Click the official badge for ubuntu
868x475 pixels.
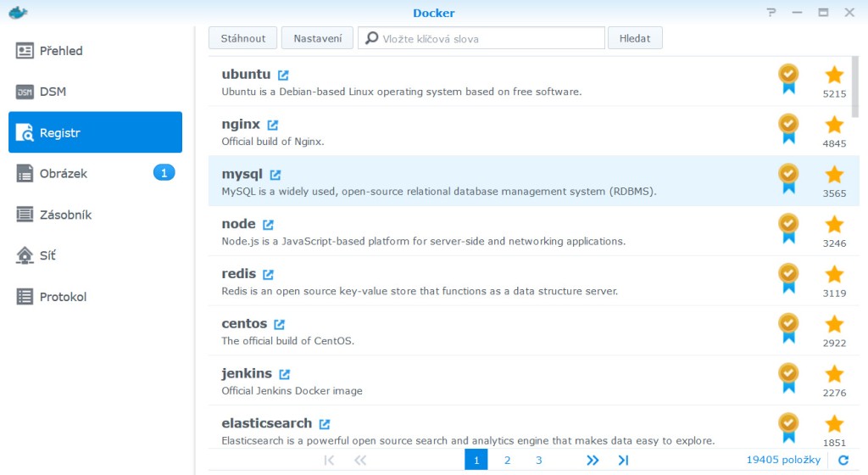788,79
